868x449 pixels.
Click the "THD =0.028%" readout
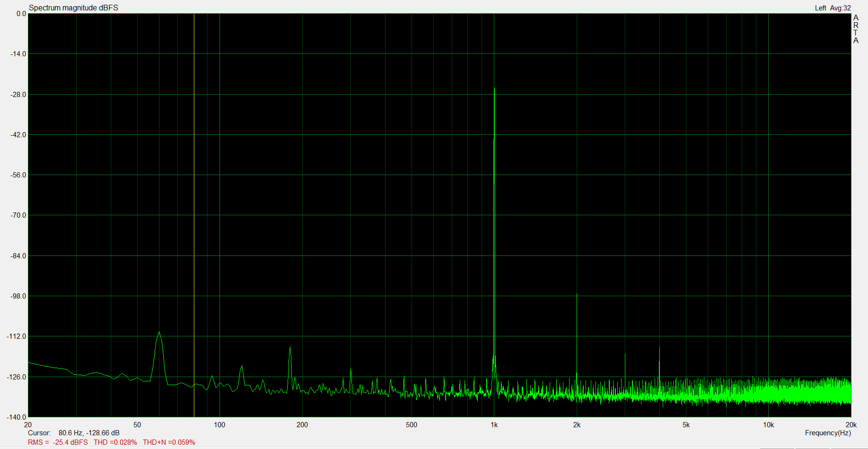(x=115, y=442)
